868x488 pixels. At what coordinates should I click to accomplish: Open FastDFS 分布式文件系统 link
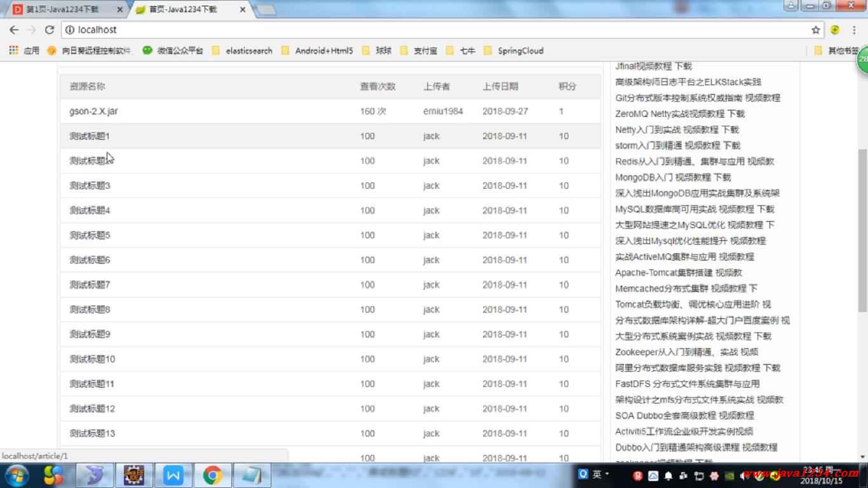pos(688,384)
